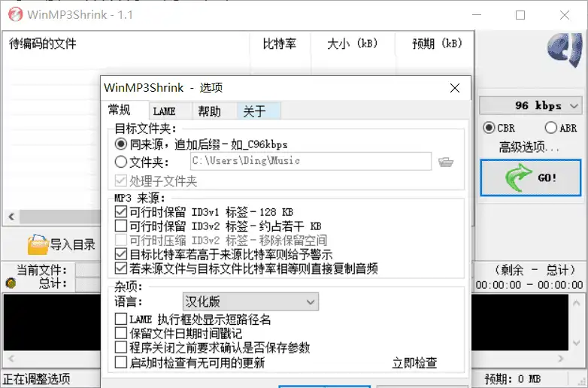The image size is (588, 388).
Task: Open the 语言 汉化版 dropdown
Action: (x=250, y=302)
